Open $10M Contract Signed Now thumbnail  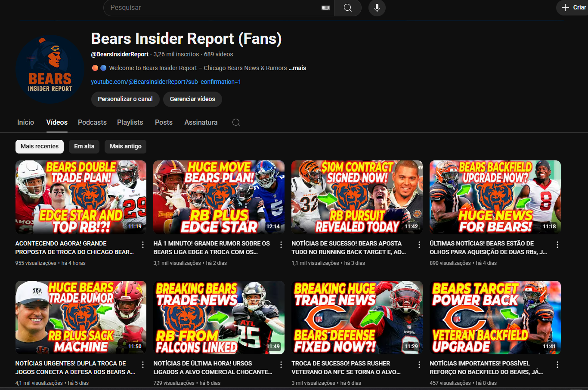357,197
